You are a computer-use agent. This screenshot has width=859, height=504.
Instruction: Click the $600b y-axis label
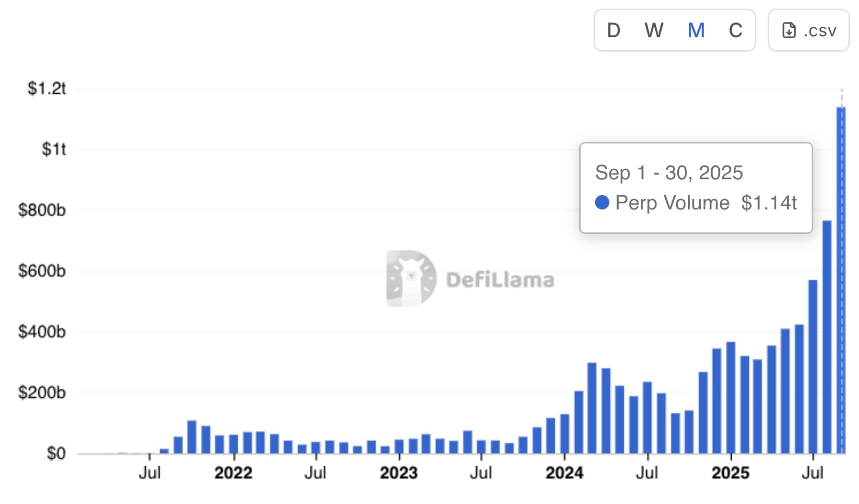click(x=42, y=271)
